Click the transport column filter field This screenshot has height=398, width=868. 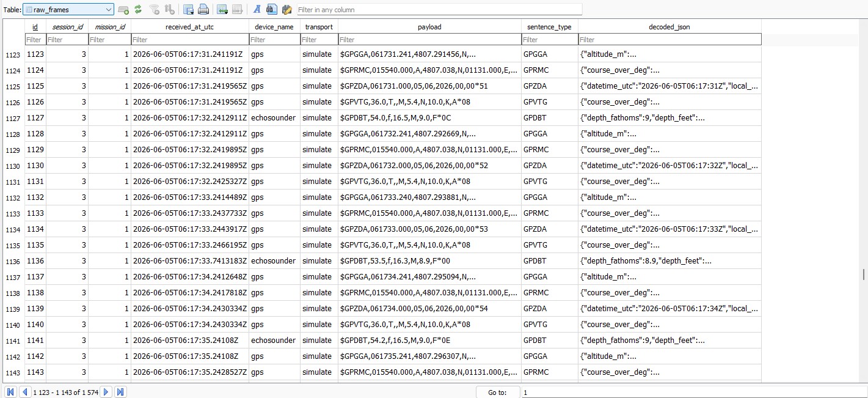point(319,39)
